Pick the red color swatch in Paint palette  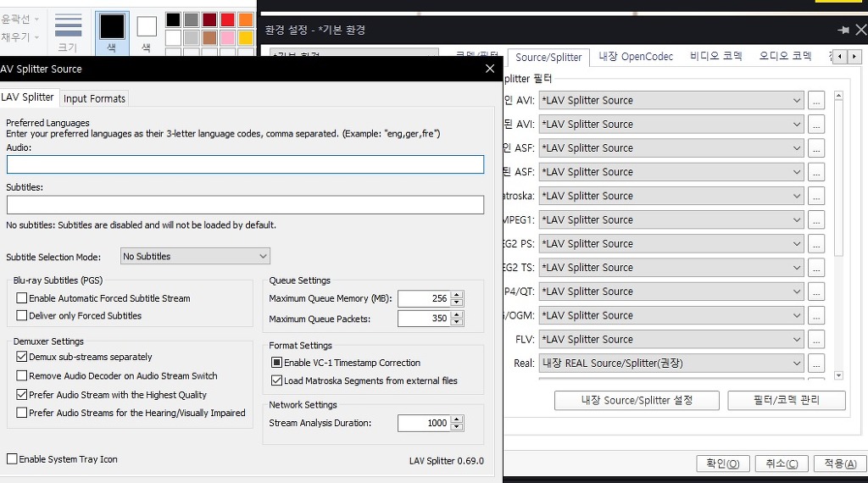pyautogui.click(x=227, y=19)
